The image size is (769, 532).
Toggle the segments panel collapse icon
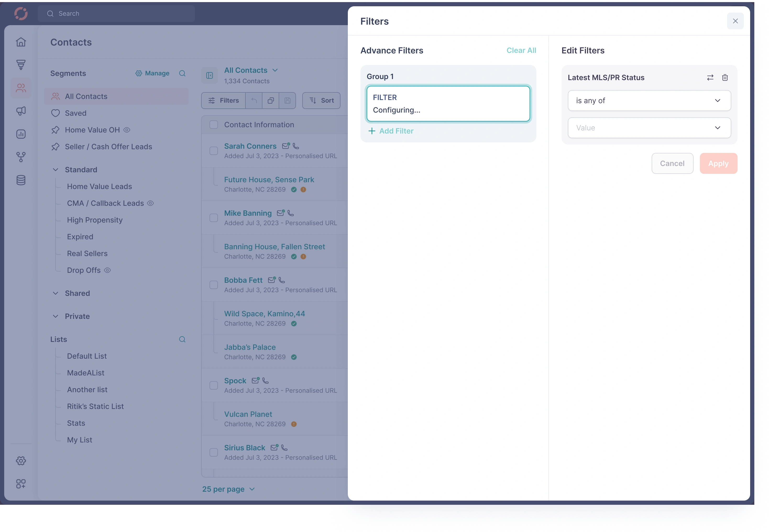point(210,76)
